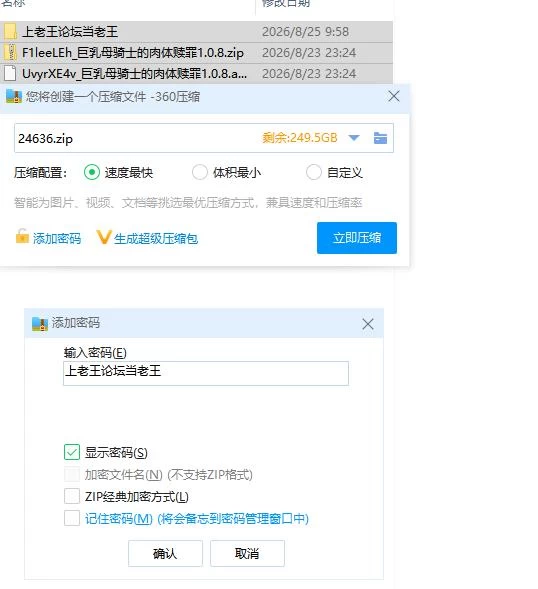Click the 输入密码(E) label

click(95, 353)
